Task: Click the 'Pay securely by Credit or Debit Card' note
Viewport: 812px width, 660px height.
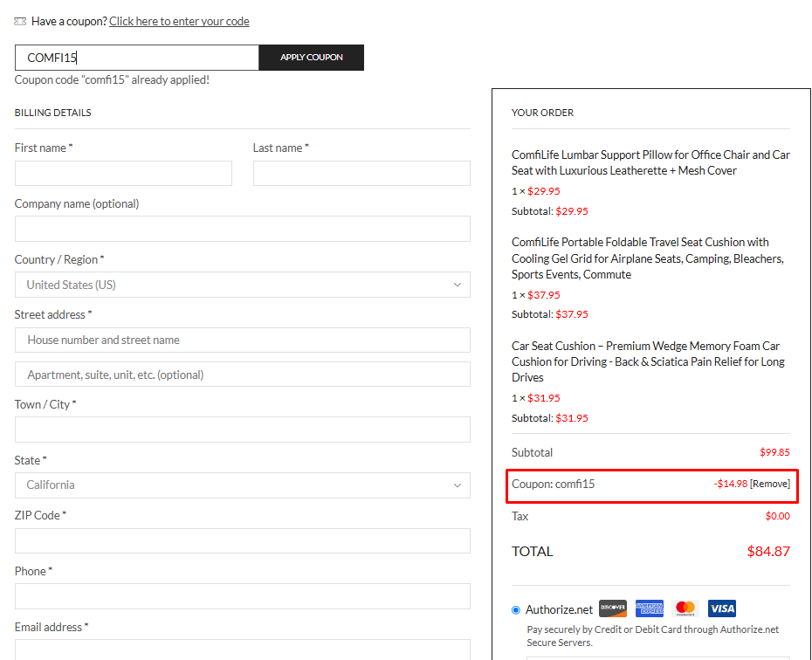Action: click(x=653, y=636)
